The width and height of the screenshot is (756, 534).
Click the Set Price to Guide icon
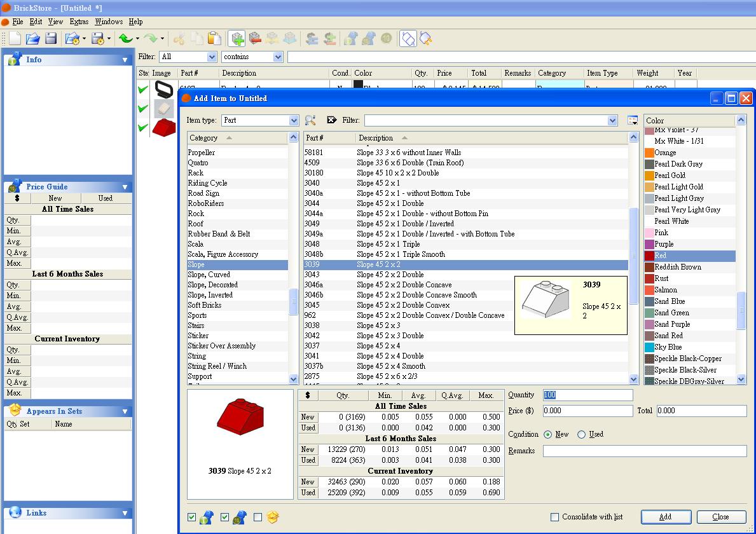point(312,39)
